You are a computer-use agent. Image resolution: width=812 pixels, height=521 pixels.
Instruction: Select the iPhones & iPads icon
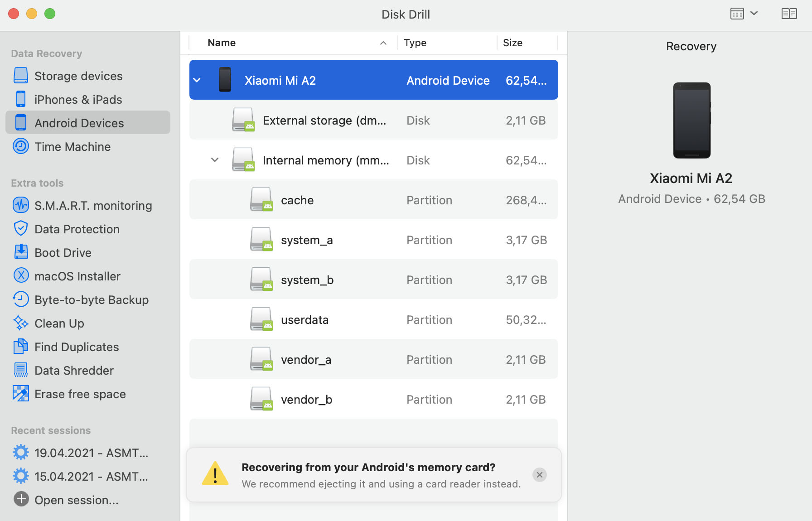pyautogui.click(x=21, y=99)
